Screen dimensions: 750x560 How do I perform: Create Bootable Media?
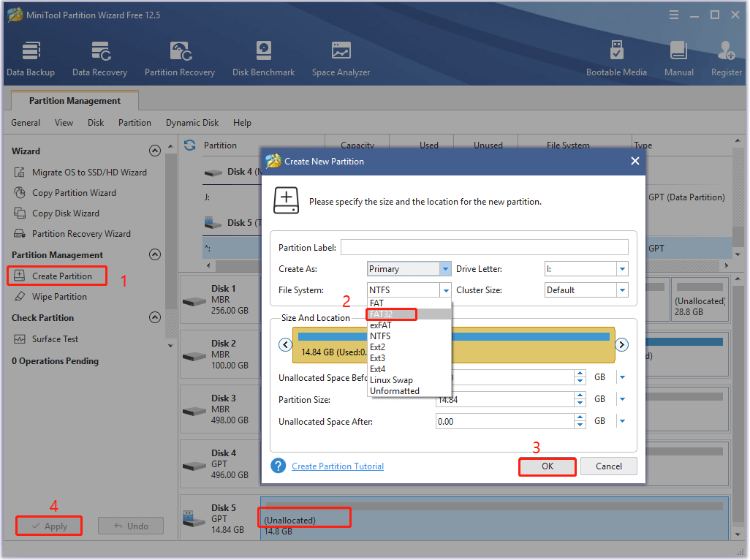(x=616, y=58)
